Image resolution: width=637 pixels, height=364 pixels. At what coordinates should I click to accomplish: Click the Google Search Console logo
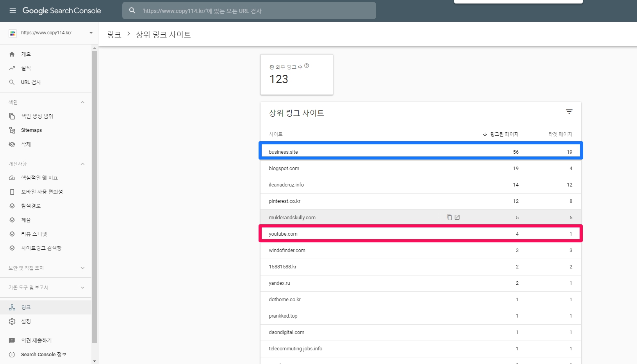tap(62, 11)
